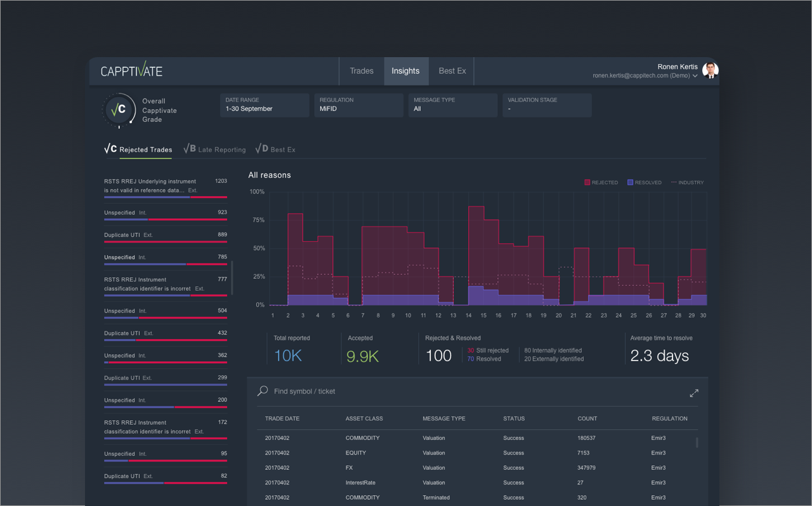Screen dimensions: 812x506
Task: Sort by Regulation column header
Action: pyautogui.click(x=670, y=419)
